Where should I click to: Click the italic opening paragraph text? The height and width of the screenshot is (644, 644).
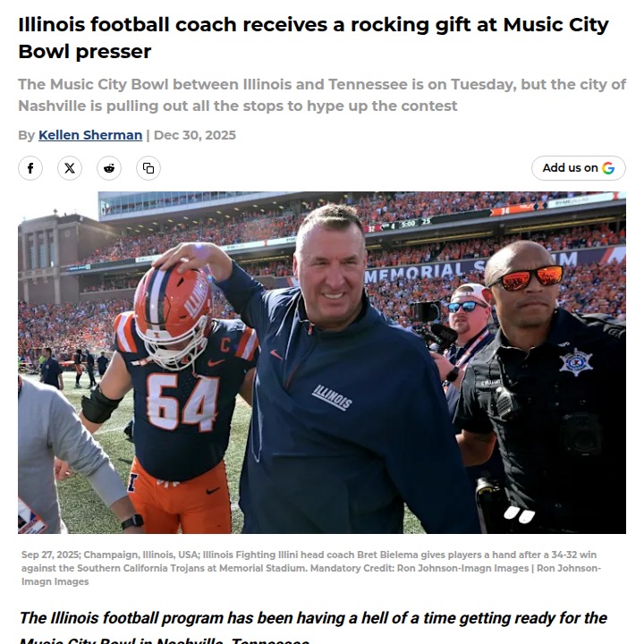pyautogui.click(x=313, y=627)
